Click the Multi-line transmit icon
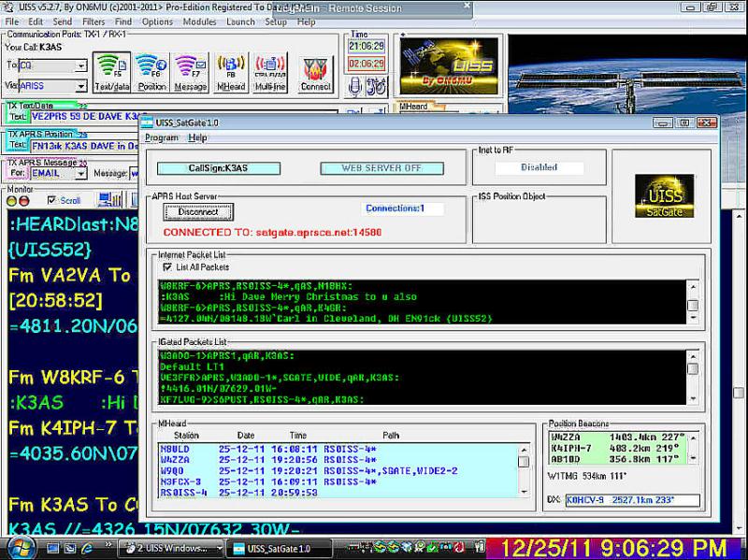 tap(270, 73)
